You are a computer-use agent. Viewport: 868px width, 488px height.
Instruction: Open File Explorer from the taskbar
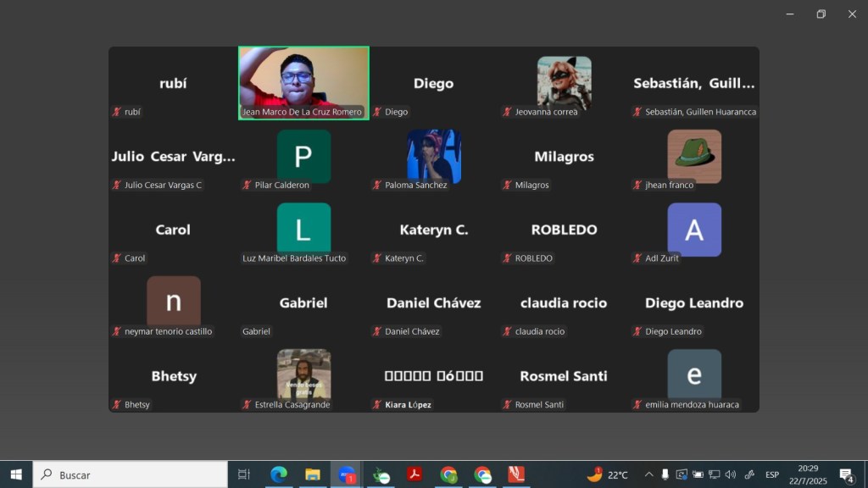tap(313, 475)
